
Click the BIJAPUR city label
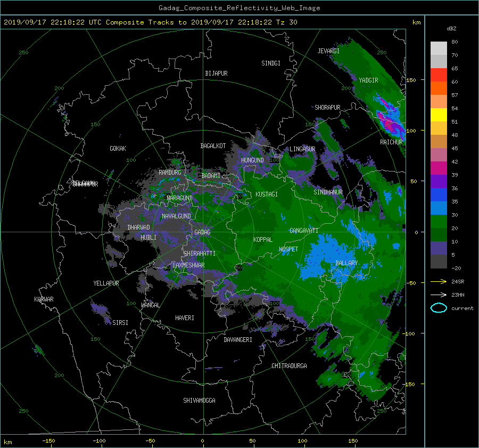coord(216,74)
